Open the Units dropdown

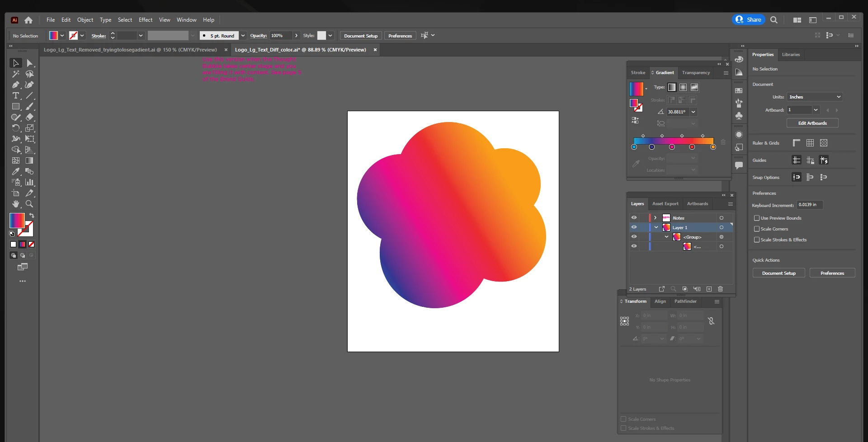(815, 97)
